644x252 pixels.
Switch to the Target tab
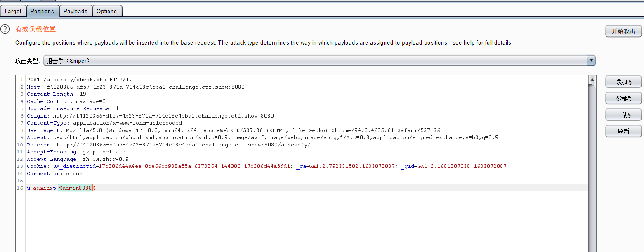(x=13, y=11)
